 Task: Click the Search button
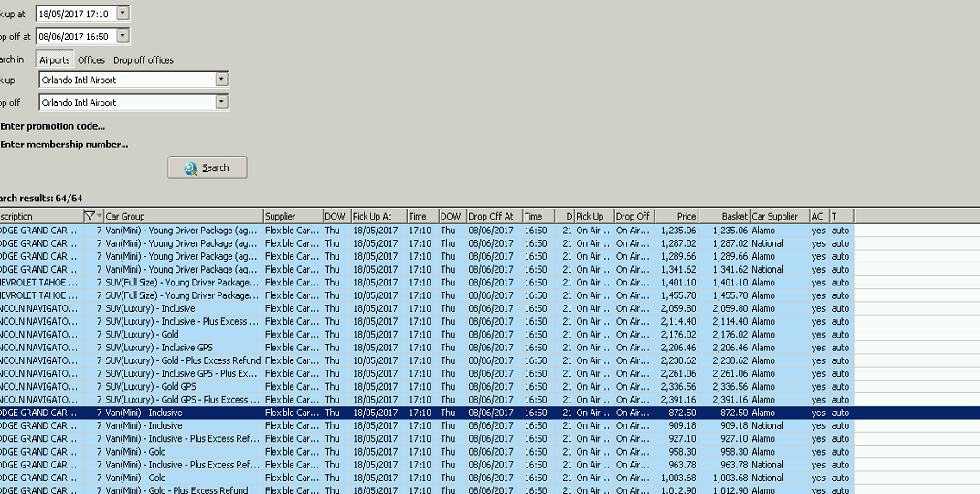point(207,167)
